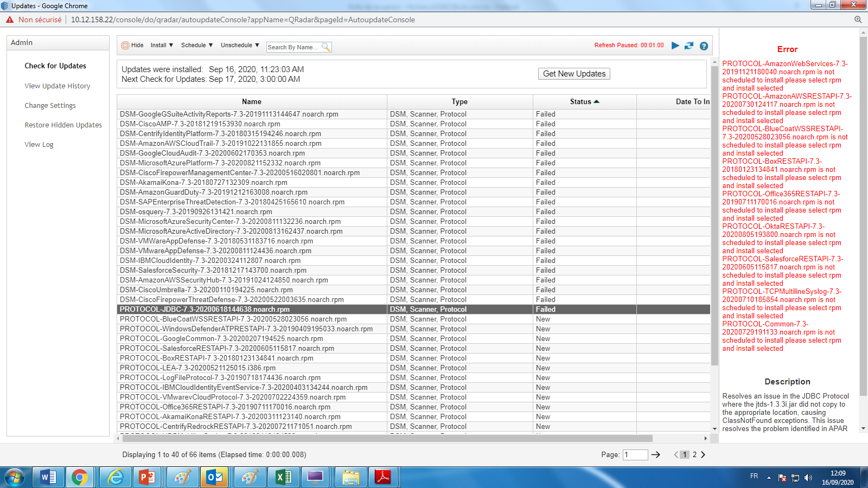868x488 pixels.
Task: Go to the next page chevron
Action: pyautogui.click(x=703, y=455)
